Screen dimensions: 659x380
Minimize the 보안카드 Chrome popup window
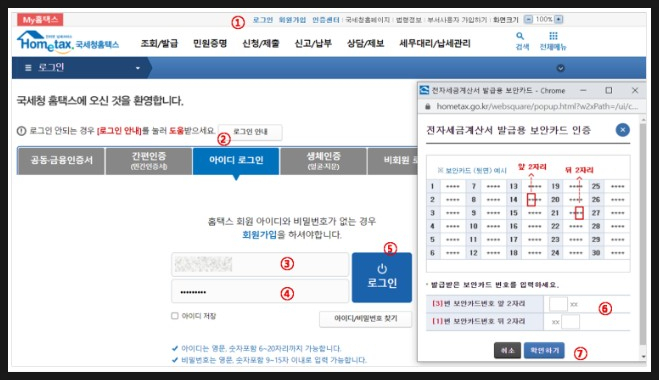click(583, 90)
